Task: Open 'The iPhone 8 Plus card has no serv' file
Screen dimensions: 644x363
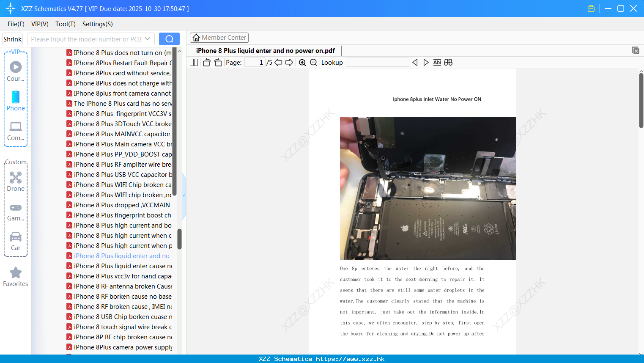Action: [x=119, y=104]
